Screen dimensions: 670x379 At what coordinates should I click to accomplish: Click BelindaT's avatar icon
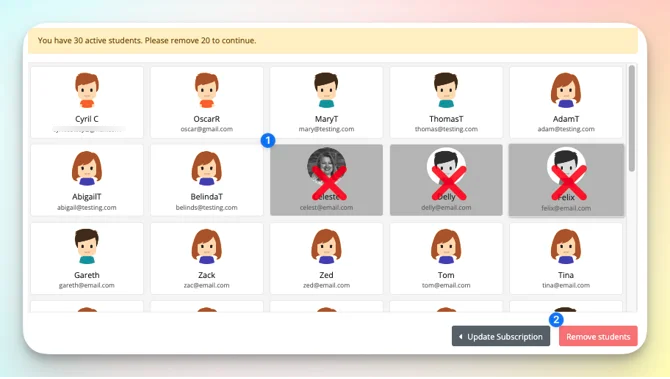tap(207, 168)
